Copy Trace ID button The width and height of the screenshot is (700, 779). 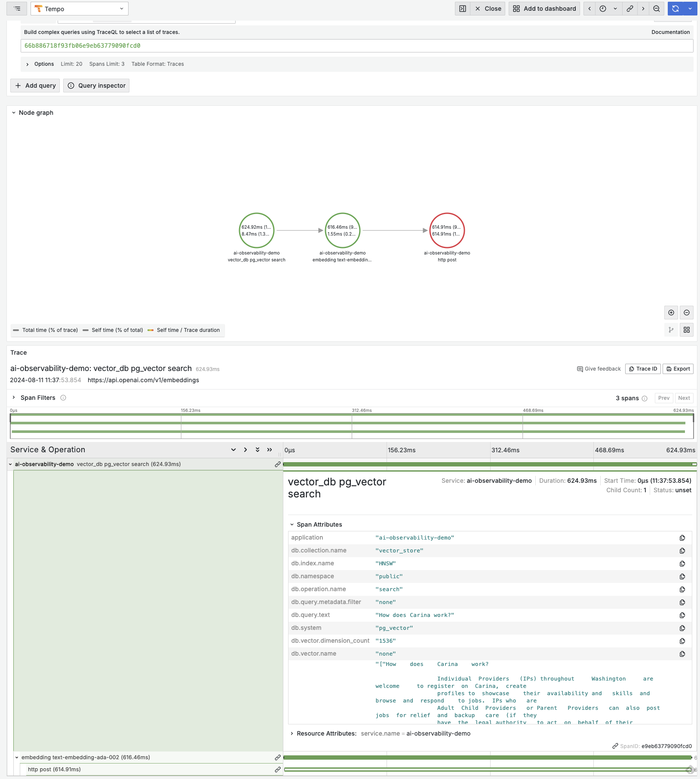(x=643, y=369)
